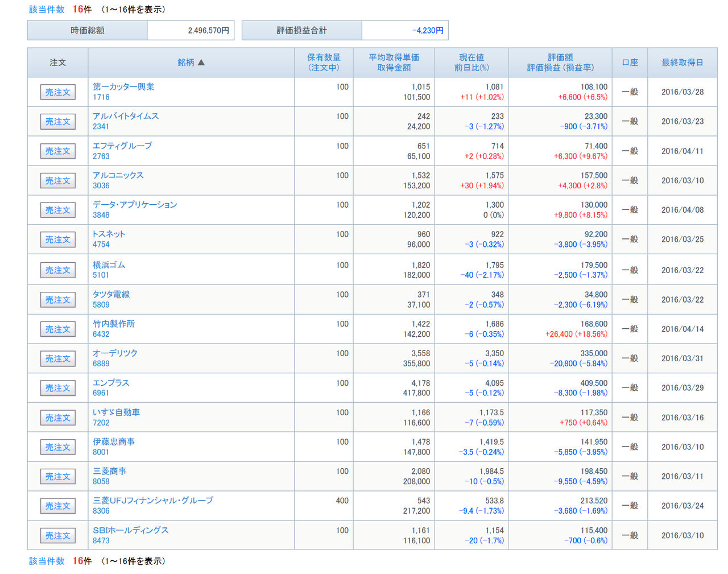Open アルバイトタイムス stock link
Image resolution: width=728 pixels, height=574 pixels.
(126, 116)
